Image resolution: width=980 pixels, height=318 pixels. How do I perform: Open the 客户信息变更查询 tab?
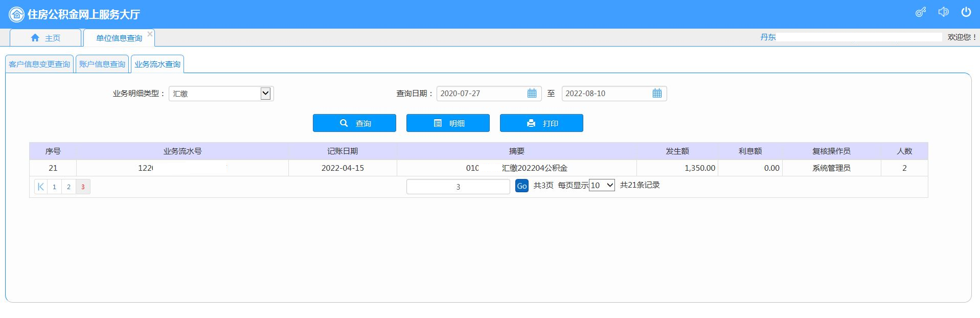tap(39, 64)
